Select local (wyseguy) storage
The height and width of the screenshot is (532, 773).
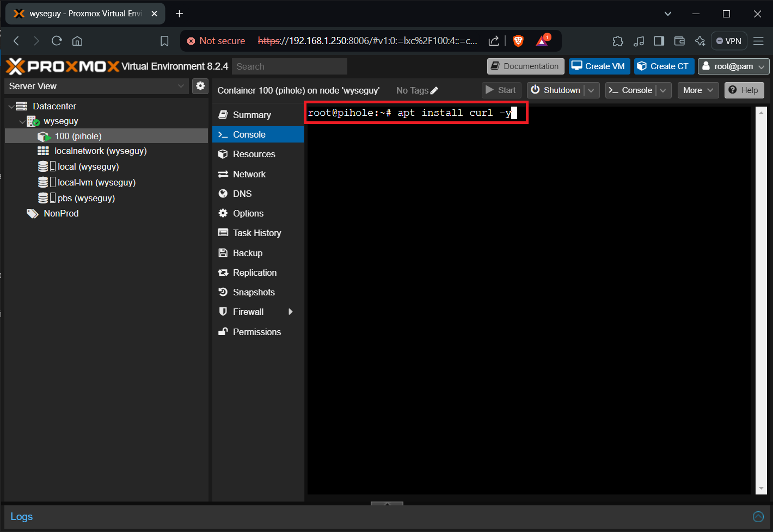(x=107, y=166)
